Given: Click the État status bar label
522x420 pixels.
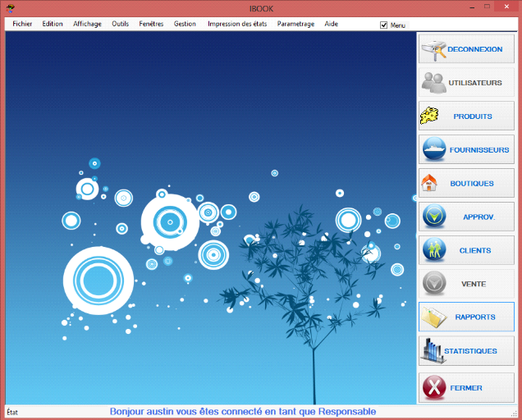Looking at the screenshot, I should (x=12, y=412).
